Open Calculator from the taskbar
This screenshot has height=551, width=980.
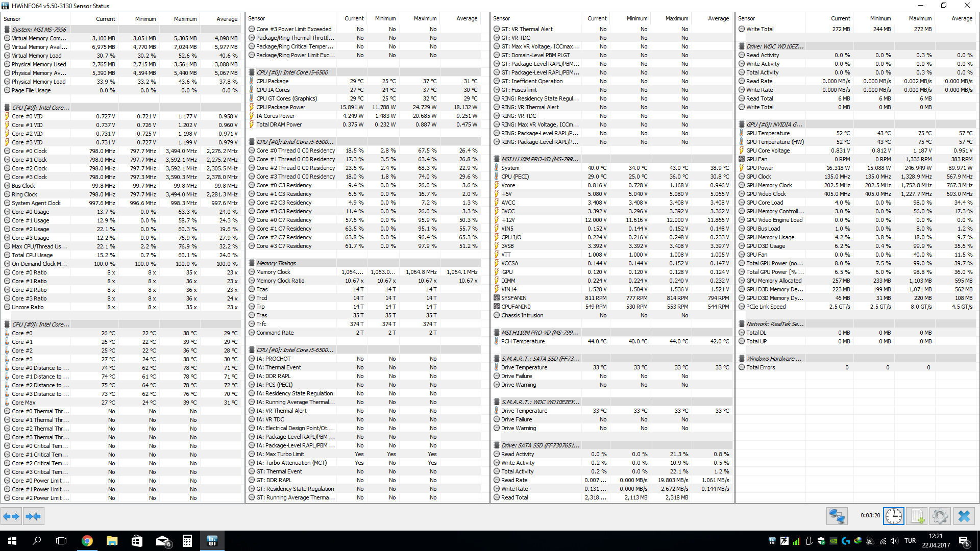pos(187,541)
